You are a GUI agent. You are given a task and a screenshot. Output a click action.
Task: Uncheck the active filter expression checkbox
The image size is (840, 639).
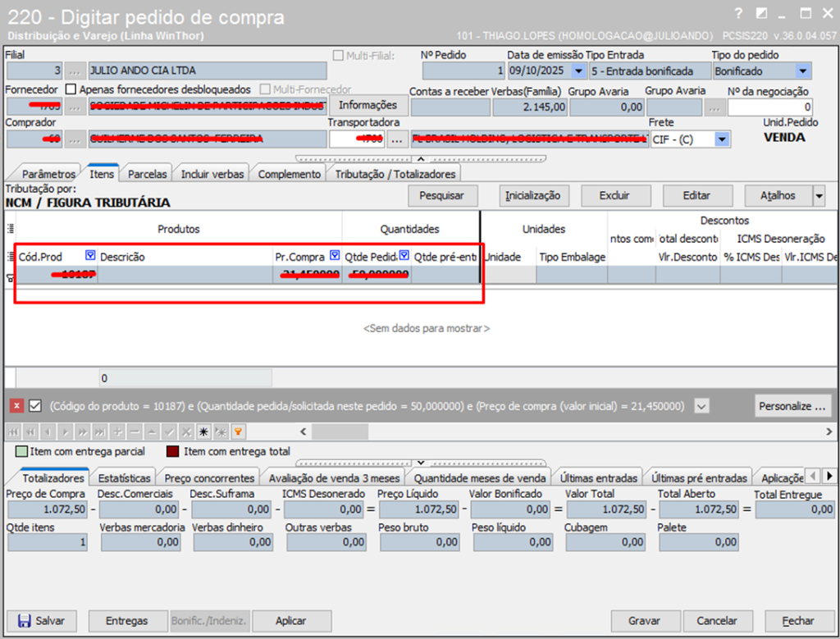coord(35,405)
